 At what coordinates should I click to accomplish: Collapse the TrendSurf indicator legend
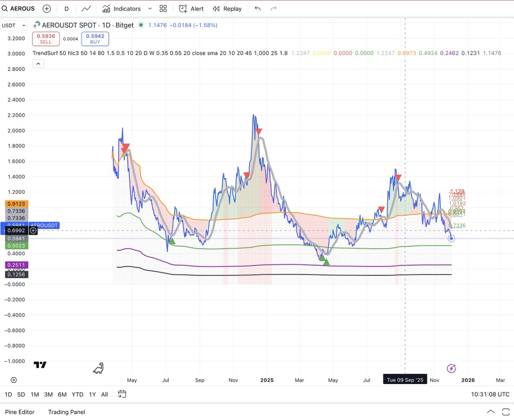tap(38, 63)
